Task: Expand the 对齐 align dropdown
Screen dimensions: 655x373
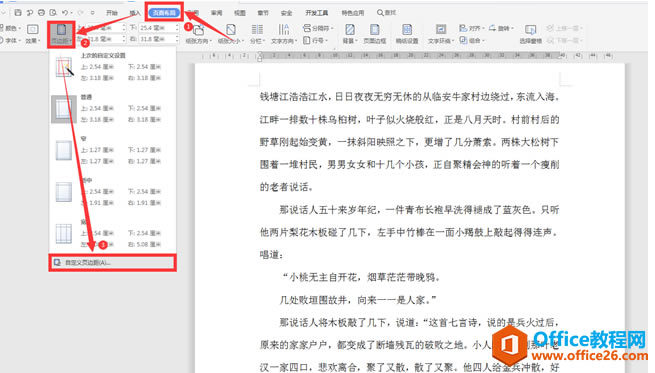Action: pos(472,28)
